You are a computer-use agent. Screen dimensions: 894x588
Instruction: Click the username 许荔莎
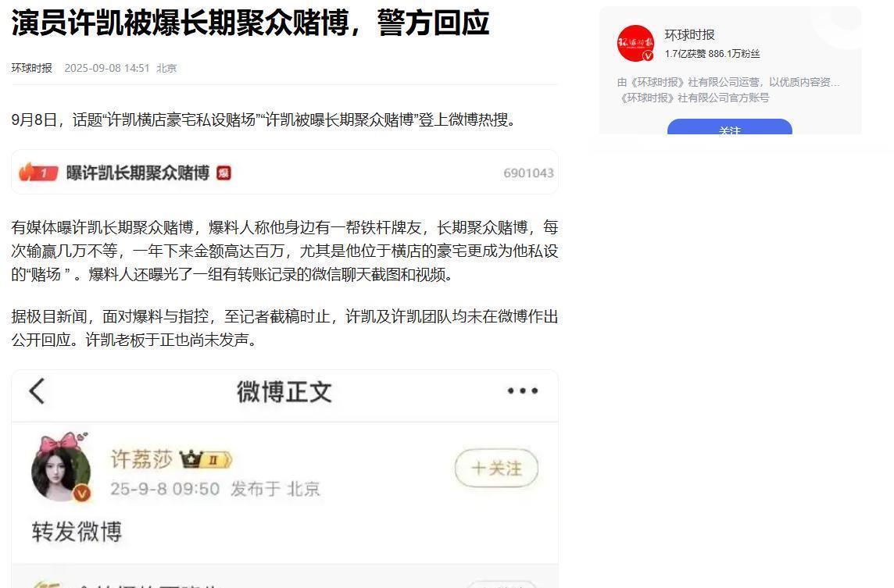[x=141, y=459]
